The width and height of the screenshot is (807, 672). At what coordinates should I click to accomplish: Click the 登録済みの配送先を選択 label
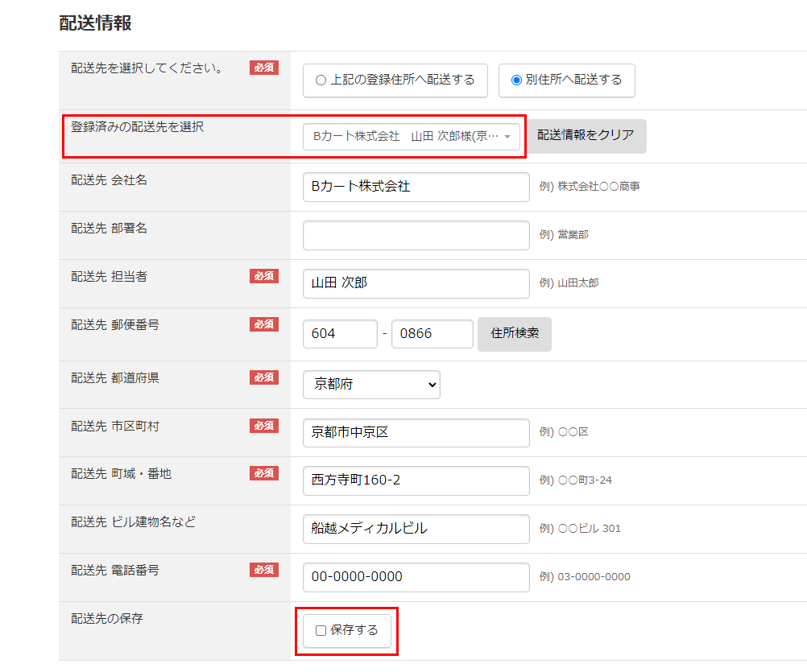(x=138, y=127)
